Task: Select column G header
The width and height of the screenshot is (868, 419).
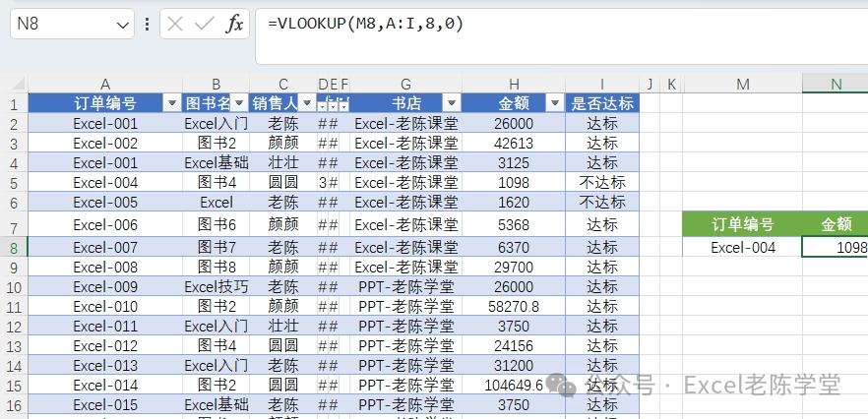Action: coord(405,85)
